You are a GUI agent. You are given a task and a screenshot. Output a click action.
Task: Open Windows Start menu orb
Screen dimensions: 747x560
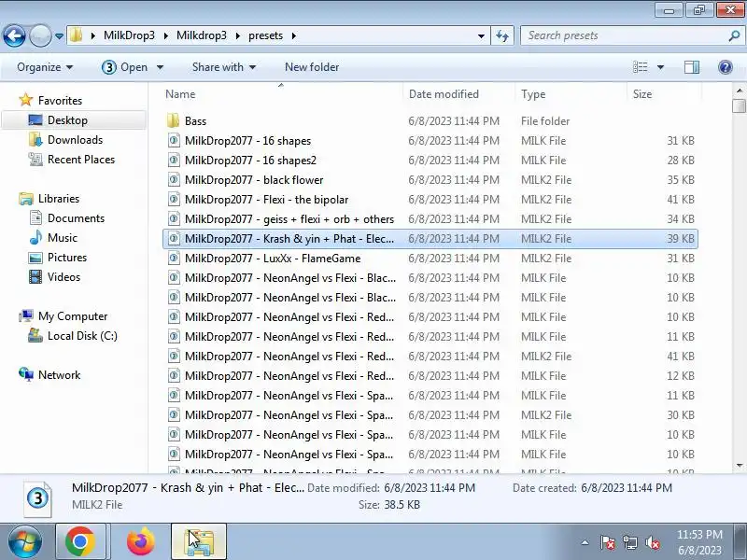[x=25, y=541]
